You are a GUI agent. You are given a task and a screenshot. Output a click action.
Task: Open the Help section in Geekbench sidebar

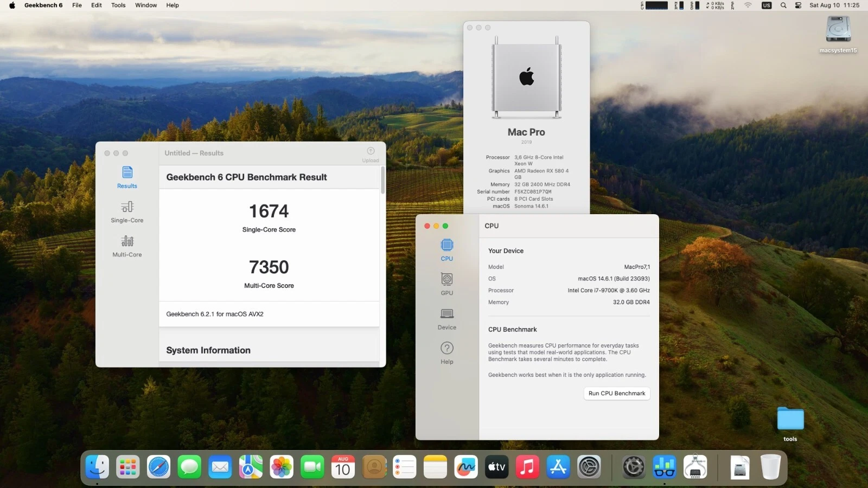point(447,353)
